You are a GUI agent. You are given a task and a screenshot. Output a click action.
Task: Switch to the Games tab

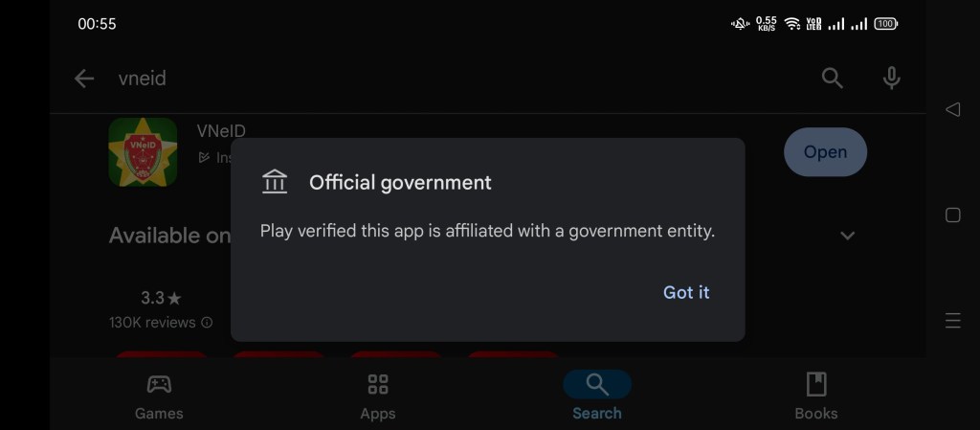click(x=159, y=396)
